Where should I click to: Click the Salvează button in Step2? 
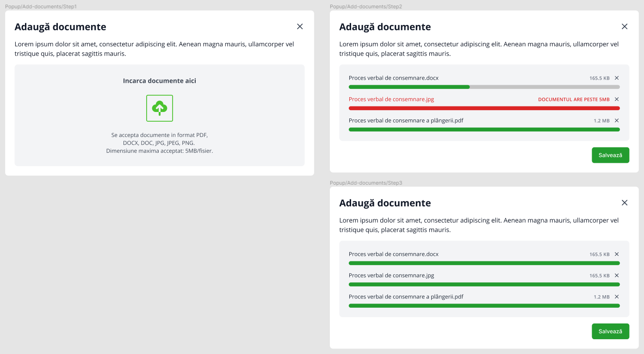(610, 155)
